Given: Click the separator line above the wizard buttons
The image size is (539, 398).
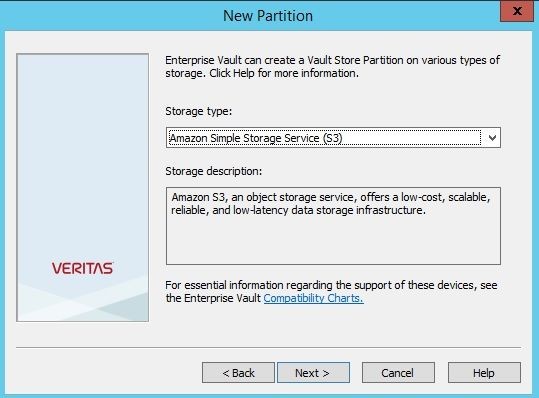Looking at the screenshot, I should [x=268, y=347].
